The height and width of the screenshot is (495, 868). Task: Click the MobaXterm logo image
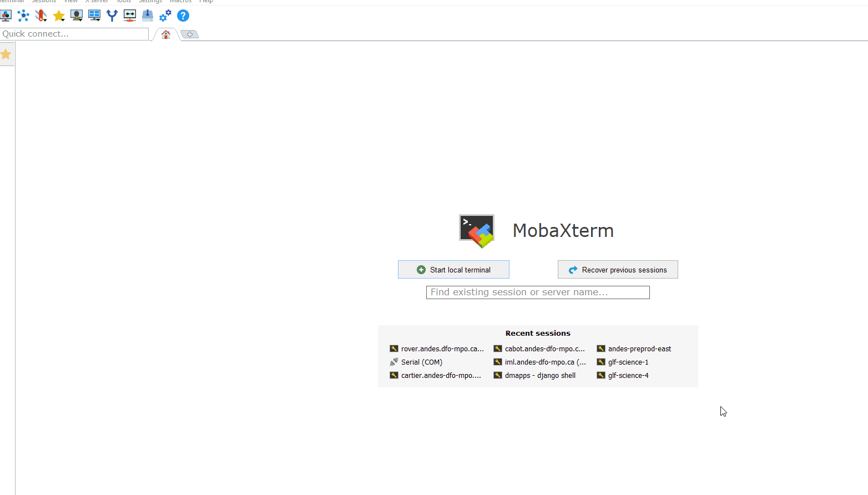pyautogui.click(x=477, y=231)
